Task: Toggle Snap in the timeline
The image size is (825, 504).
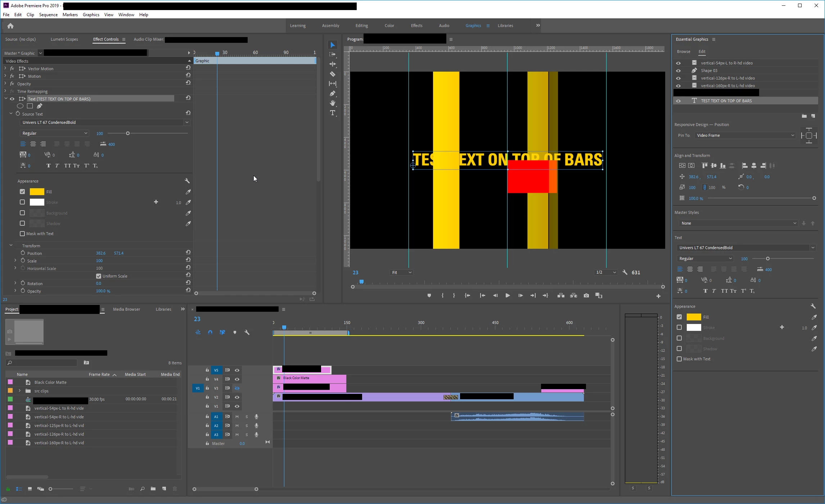Action: pos(210,332)
